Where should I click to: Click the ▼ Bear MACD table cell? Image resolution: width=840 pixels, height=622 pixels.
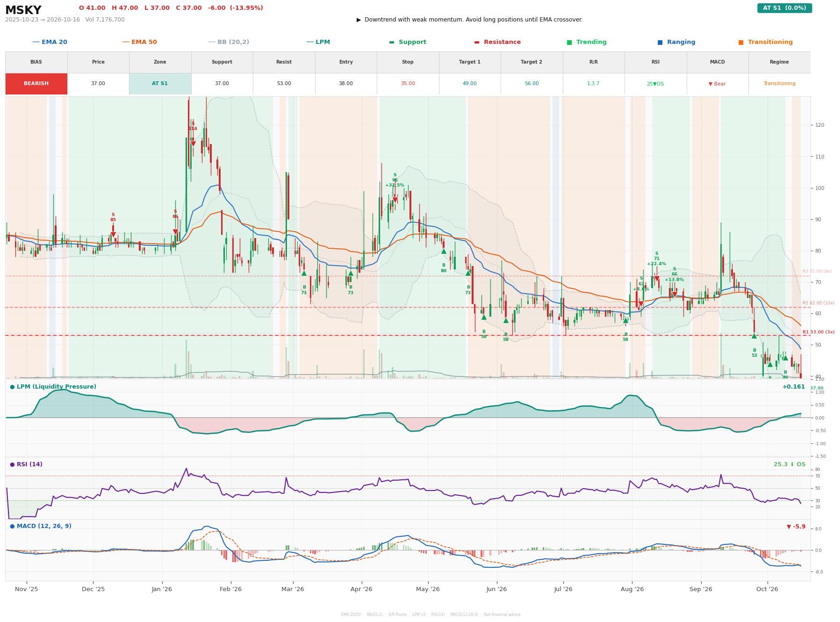[x=717, y=84]
